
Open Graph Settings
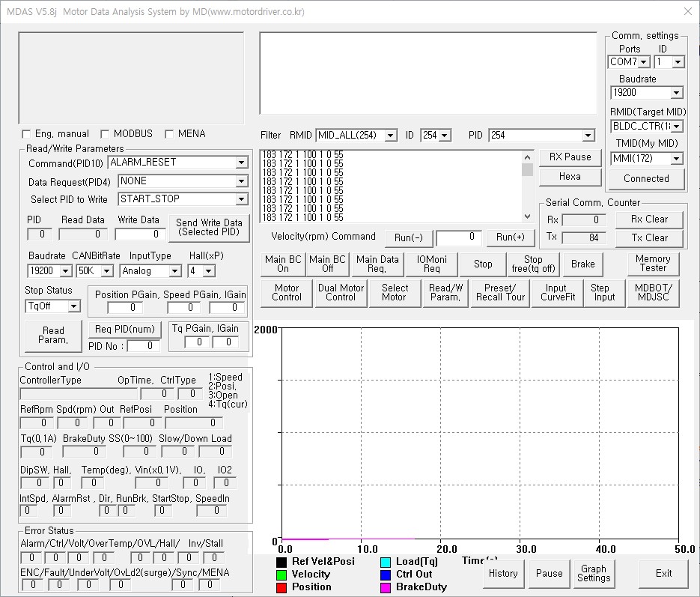click(x=594, y=573)
